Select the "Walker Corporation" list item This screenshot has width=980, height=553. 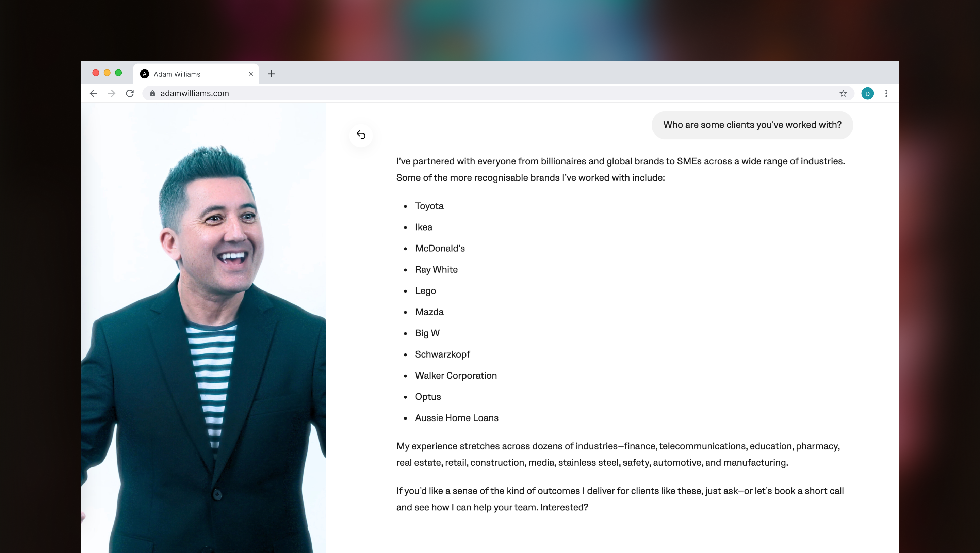click(456, 375)
